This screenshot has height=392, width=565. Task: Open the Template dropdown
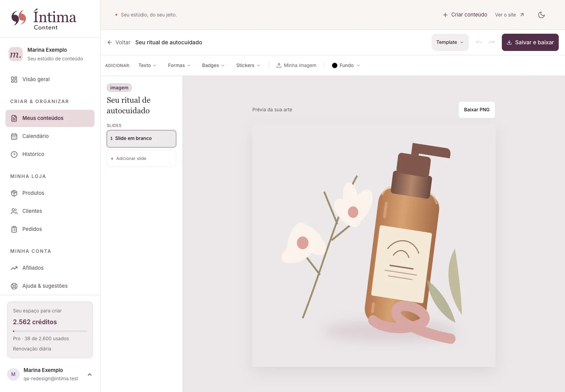coord(450,42)
